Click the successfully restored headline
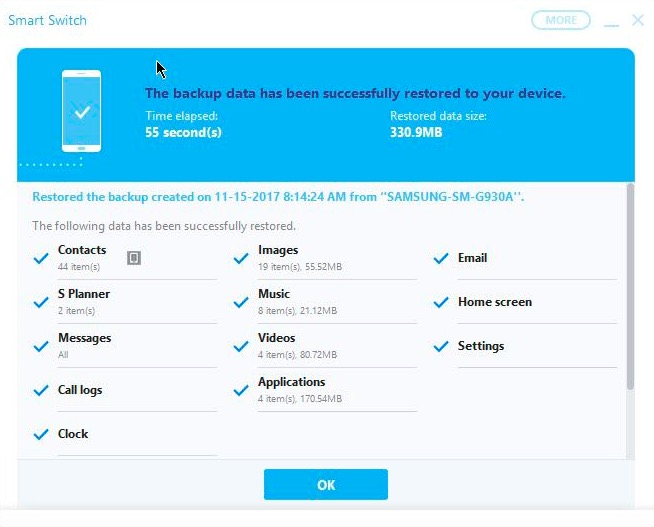 tap(355, 93)
